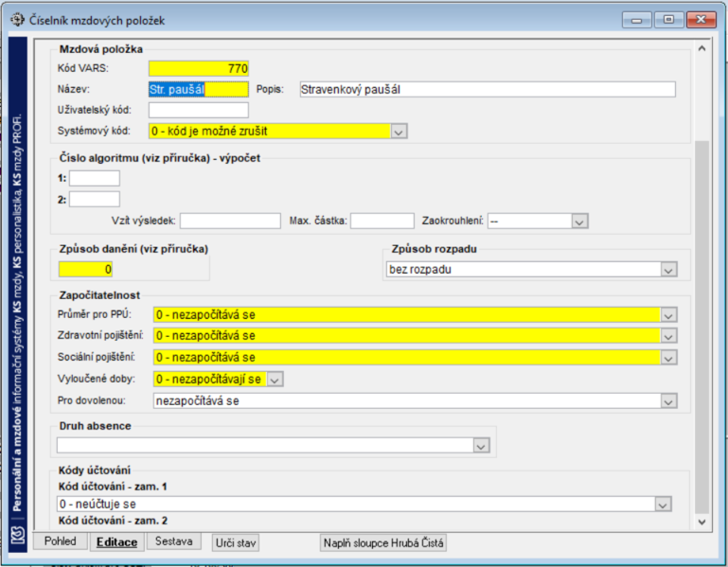Screen dimensions: 728x567
Task: Open the Kód účtování - zam. 1 dropdown
Action: [663, 505]
